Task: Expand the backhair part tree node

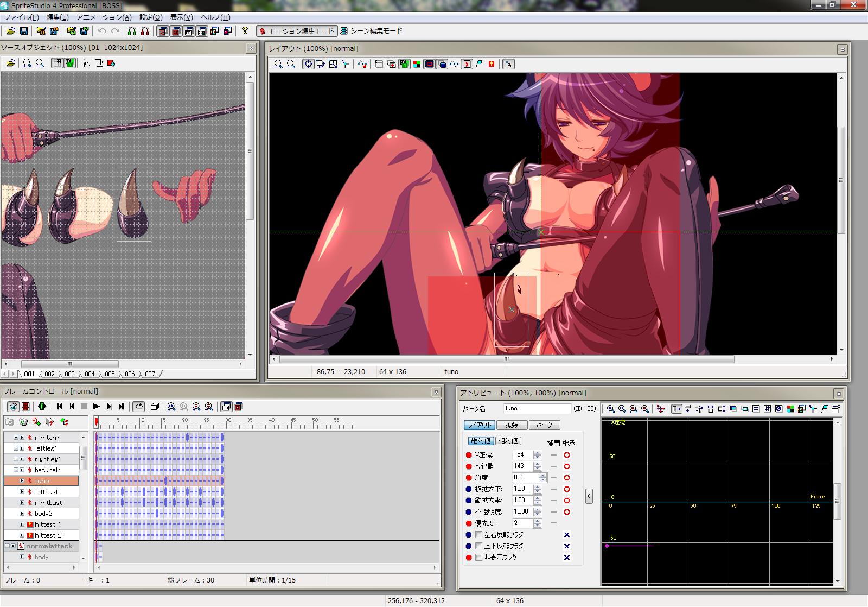Action: 16,470
